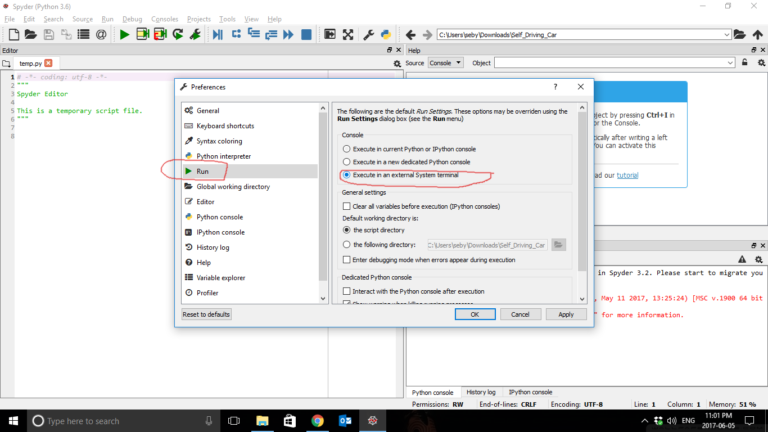Image resolution: width=768 pixels, height=432 pixels.
Task: Open file using folder toolbar icon
Action: coord(31,34)
